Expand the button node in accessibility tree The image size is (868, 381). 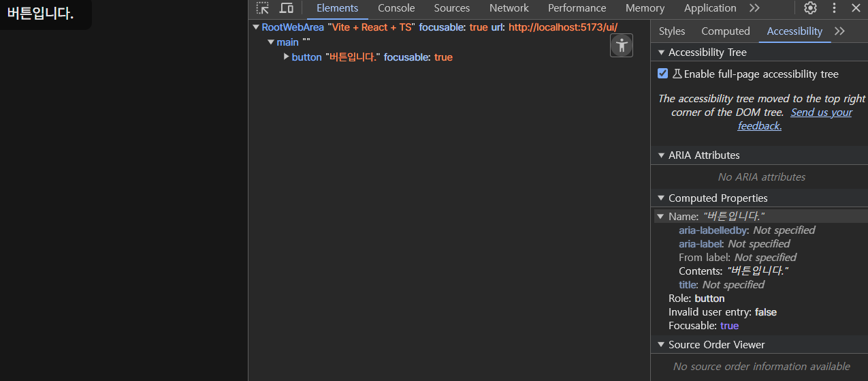coord(287,57)
